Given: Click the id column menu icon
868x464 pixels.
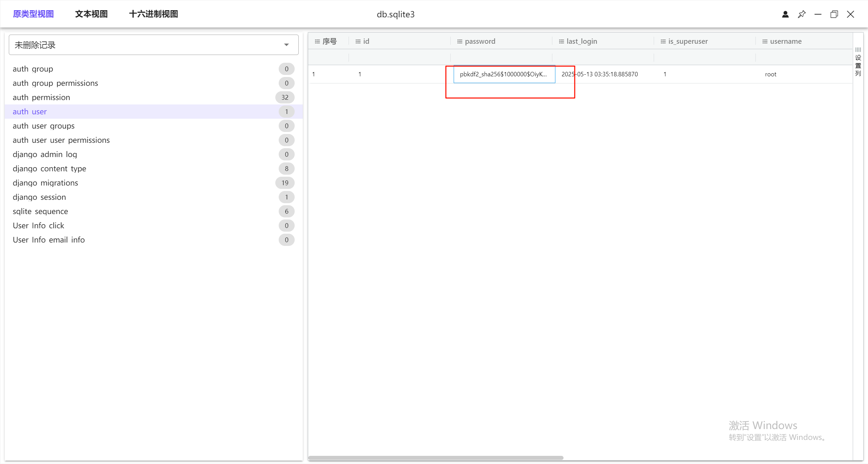Looking at the screenshot, I should click(x=358, y=41).
